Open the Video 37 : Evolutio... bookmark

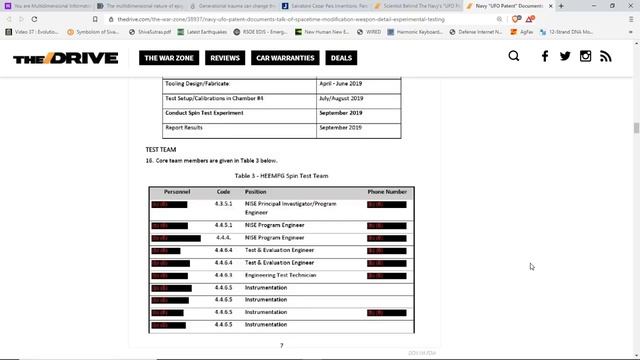(32, 32)
